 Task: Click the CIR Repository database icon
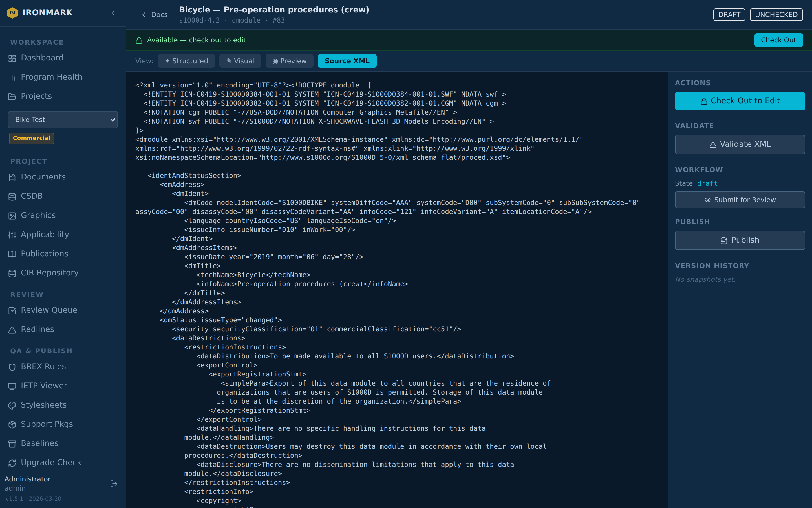[12, 273]
